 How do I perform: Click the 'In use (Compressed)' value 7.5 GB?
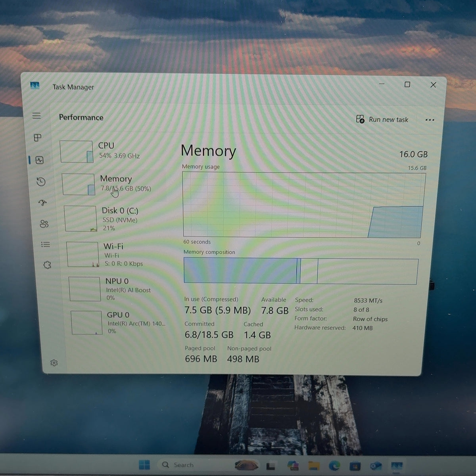[217, 310]
